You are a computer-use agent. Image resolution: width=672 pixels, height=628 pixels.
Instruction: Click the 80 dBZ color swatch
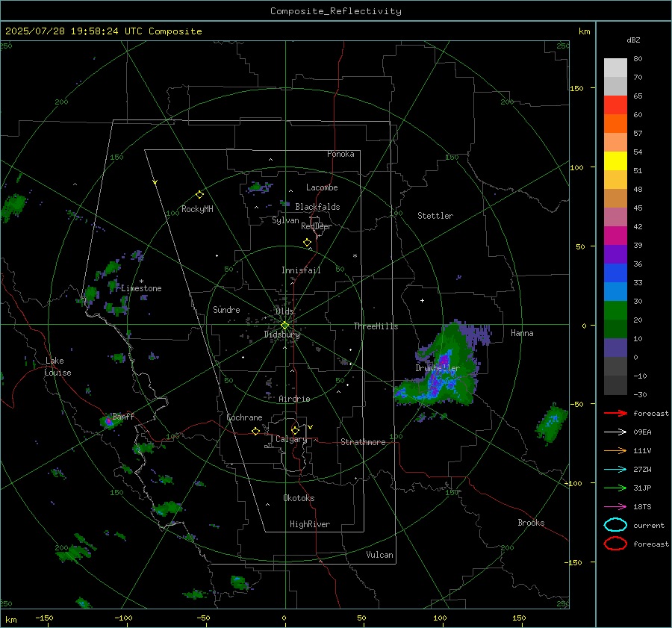pos(615,67)
